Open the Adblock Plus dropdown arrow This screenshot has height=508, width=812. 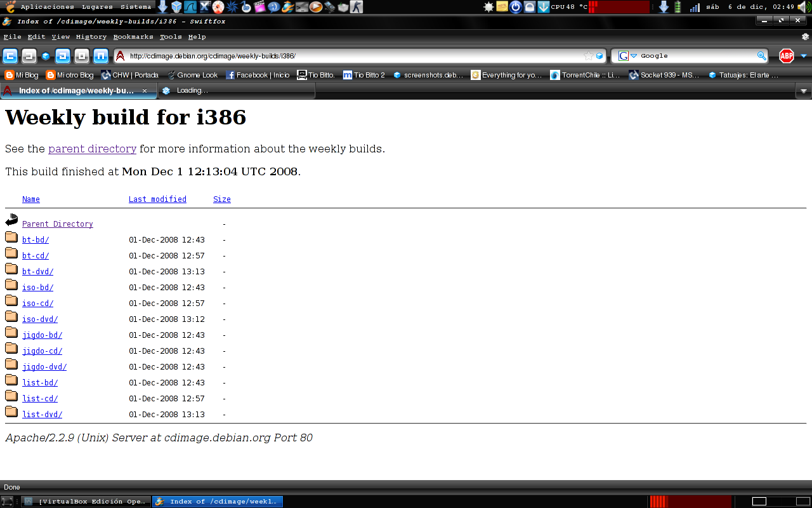click(x=804, y=56)
